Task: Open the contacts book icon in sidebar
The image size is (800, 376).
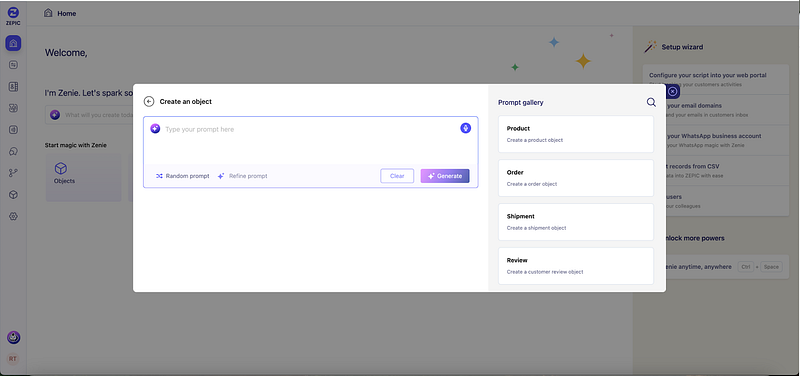Action: [13, 87]
